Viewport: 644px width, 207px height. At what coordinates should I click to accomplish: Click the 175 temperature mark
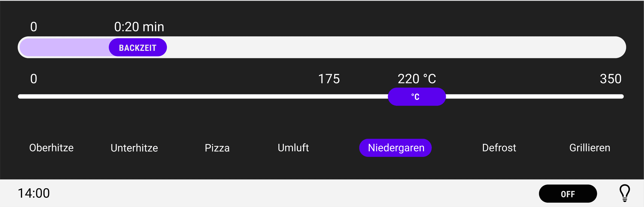click(x=329, y=79)
